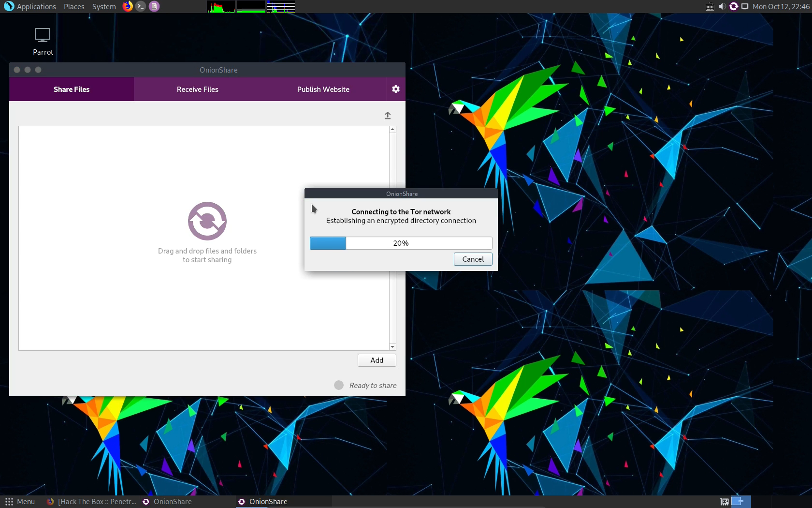Click the file list scrollbar up arrow
Image resolution: width=812 pixels, height=508 pixels.
click(392, 130)
